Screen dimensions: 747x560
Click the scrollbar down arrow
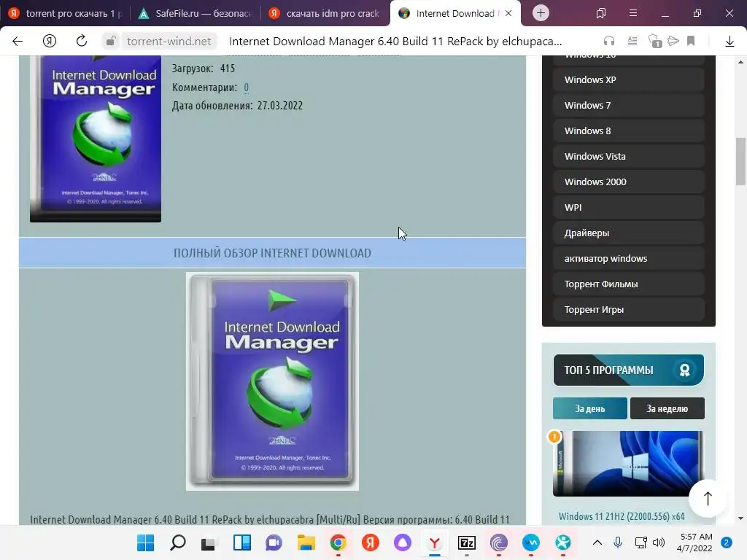740,518
